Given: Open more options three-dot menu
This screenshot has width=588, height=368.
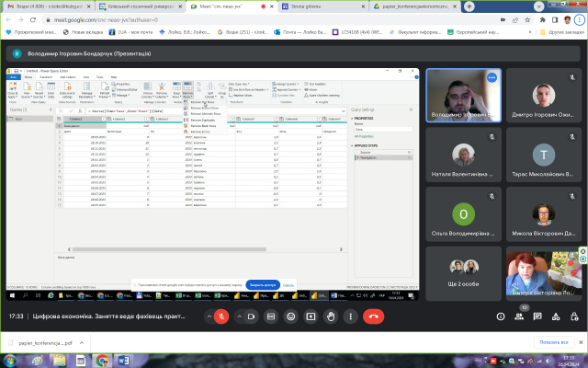Looking at the screenshot, I should tap(350, 315).
